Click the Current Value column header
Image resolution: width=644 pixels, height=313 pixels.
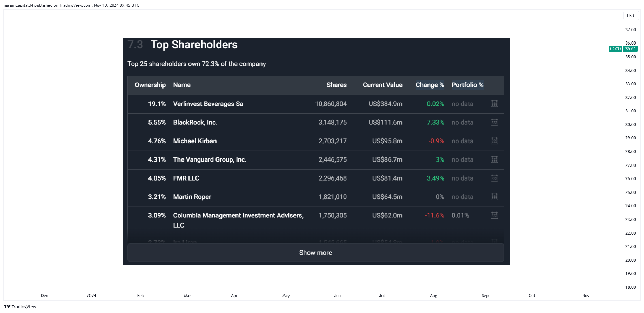(x=383, y=85)
